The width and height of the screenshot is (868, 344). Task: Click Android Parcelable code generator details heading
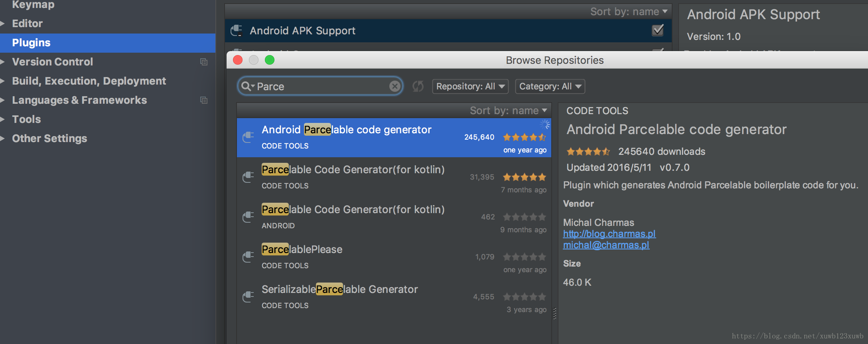point(677,129)
